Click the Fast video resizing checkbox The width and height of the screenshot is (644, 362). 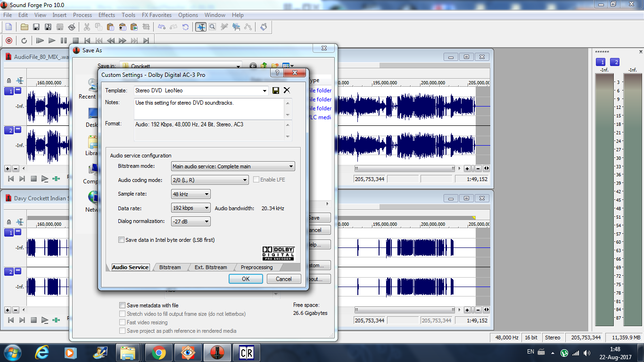(x=123, y=322)
